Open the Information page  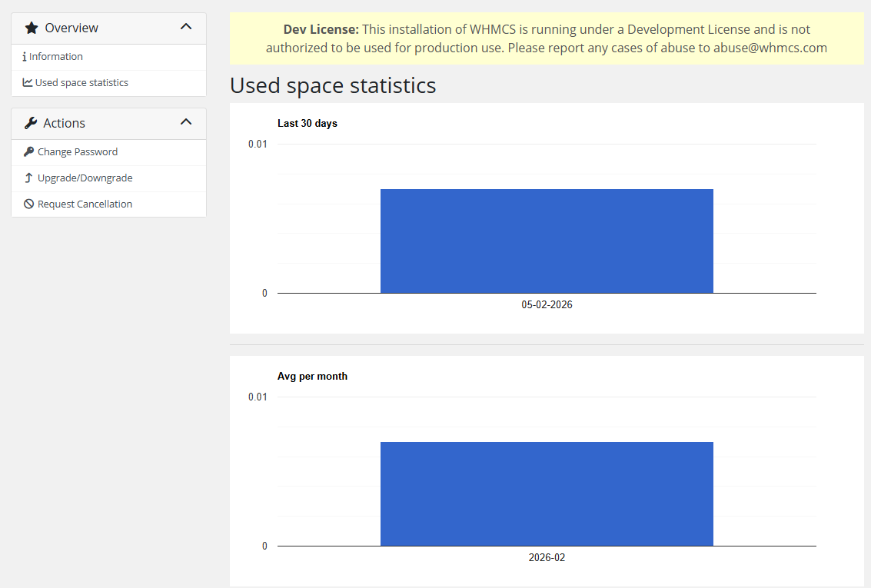(56, 56)
